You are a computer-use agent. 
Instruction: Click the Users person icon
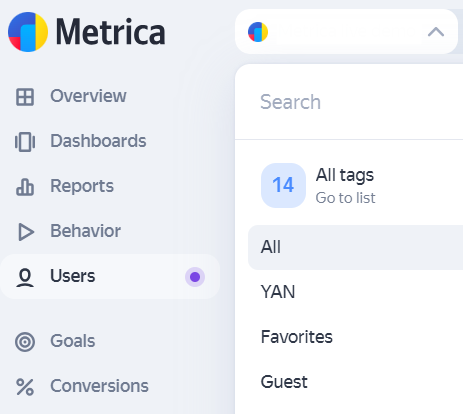click(25, 277)
